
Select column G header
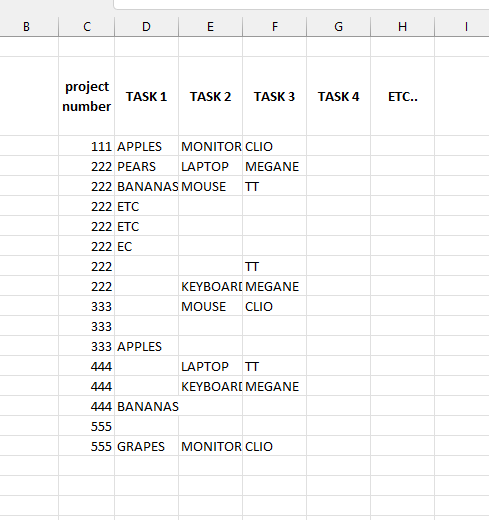[338, 27]
